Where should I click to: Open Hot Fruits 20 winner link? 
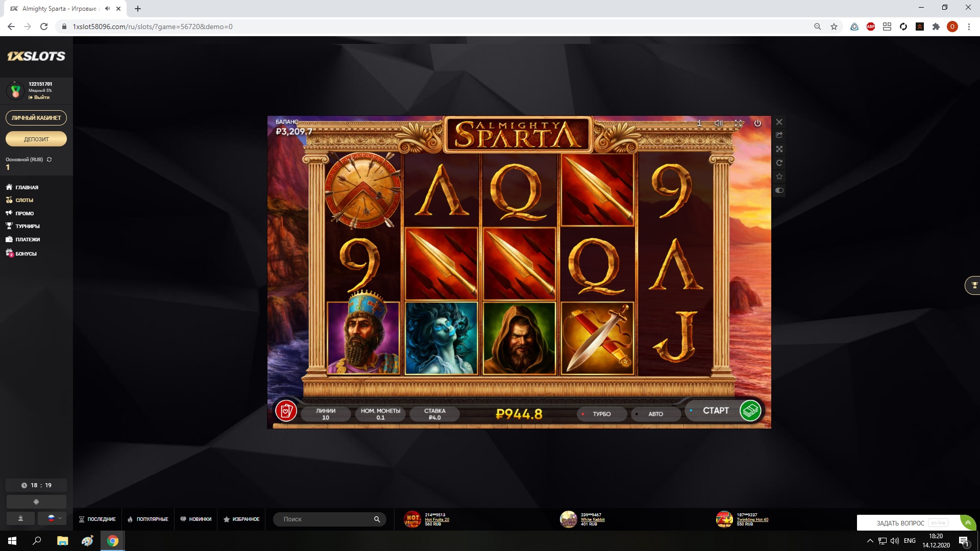(x=437, y=519)
